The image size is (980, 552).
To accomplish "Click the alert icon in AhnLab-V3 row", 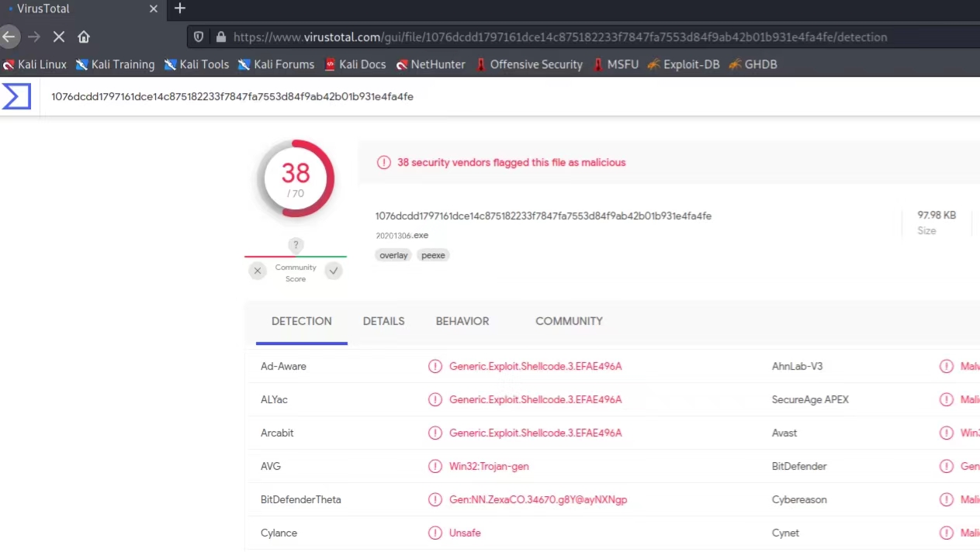I will pos(947,366).
